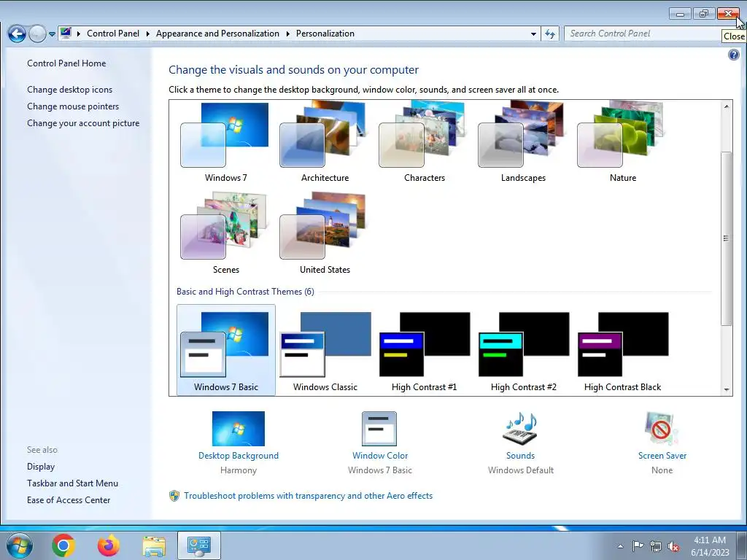The width and height of the screenshot is (747, 560).
Task: Open the Window Color icon
Action: (379, 429)
